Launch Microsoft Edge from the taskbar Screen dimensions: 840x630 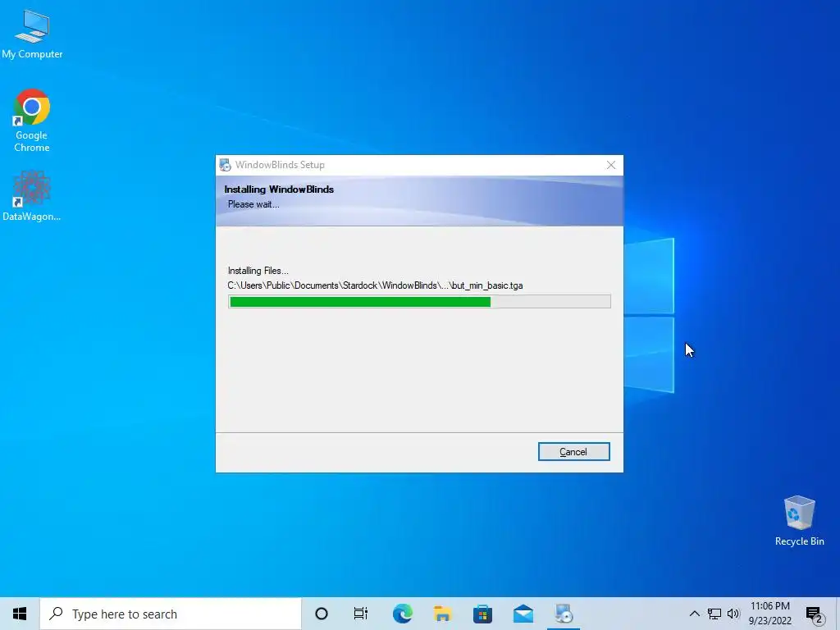tap(402, 614)
